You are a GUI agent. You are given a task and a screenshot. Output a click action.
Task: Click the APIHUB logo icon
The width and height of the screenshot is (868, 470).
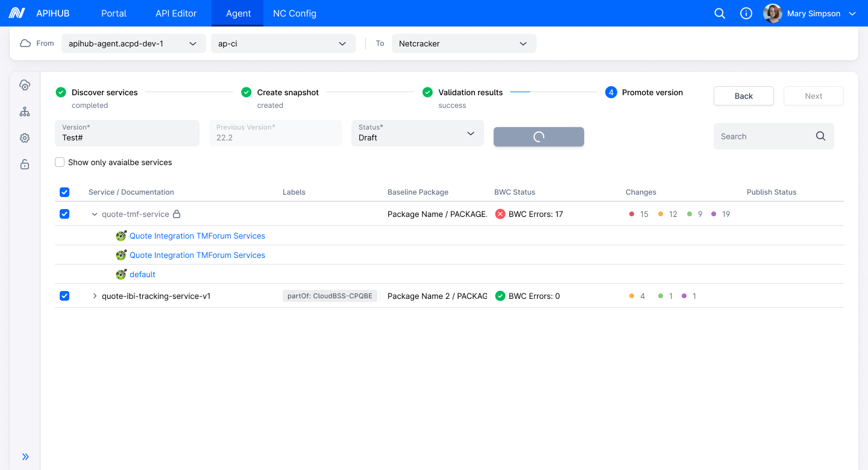coord(17,13)
